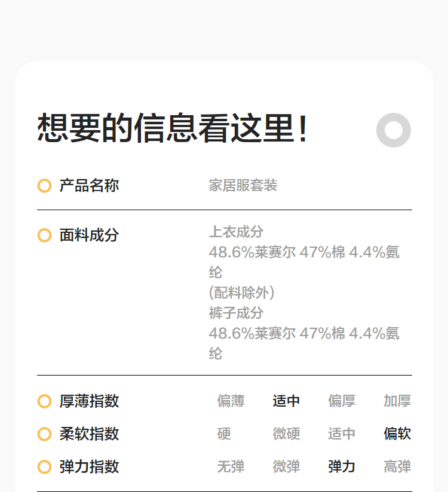Select 高弹 elasticity option
The width and height of the screenshot is (448, 492).
point(397,467)
